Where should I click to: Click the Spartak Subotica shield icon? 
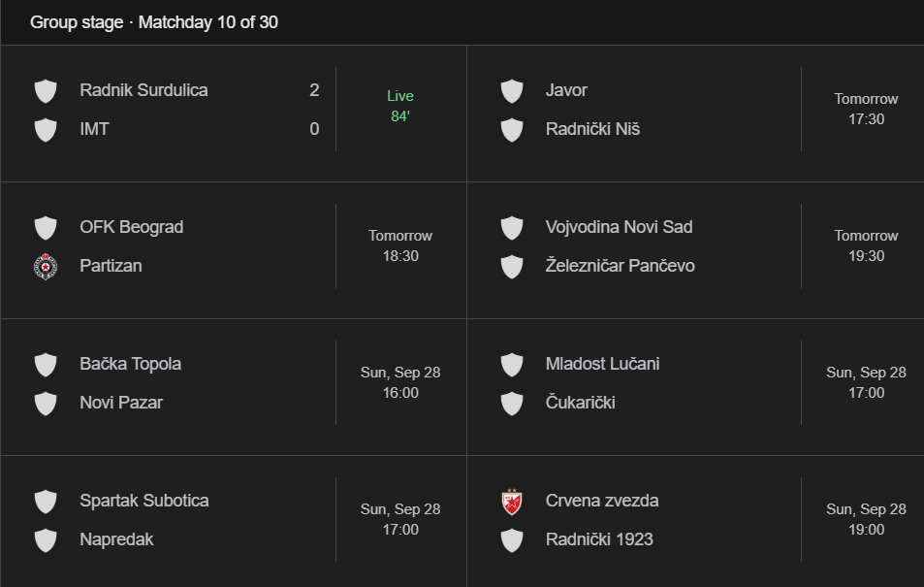click(46, 502)
